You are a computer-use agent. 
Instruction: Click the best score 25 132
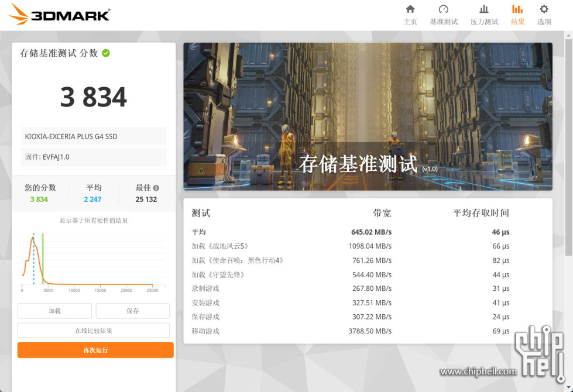point(146,200)
